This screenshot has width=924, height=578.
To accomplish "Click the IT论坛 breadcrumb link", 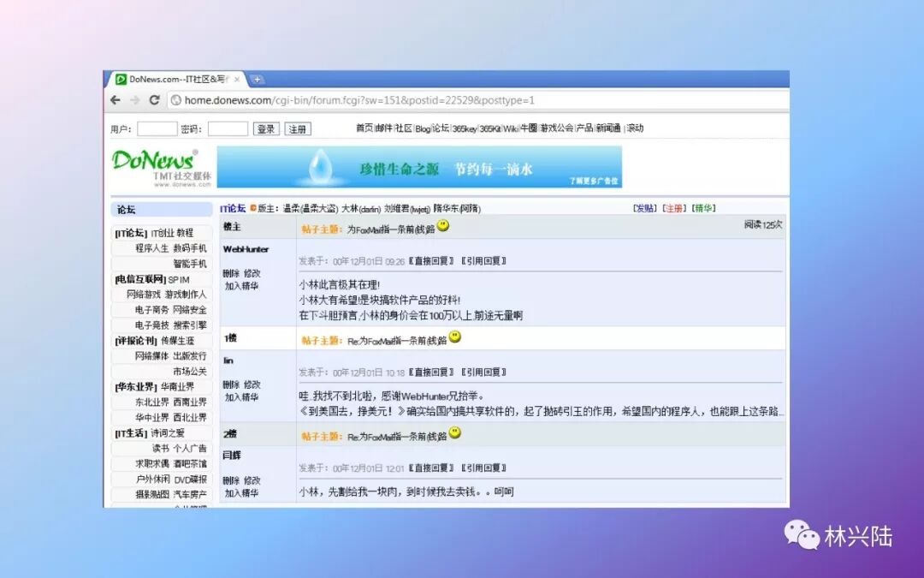I will 233,208.
